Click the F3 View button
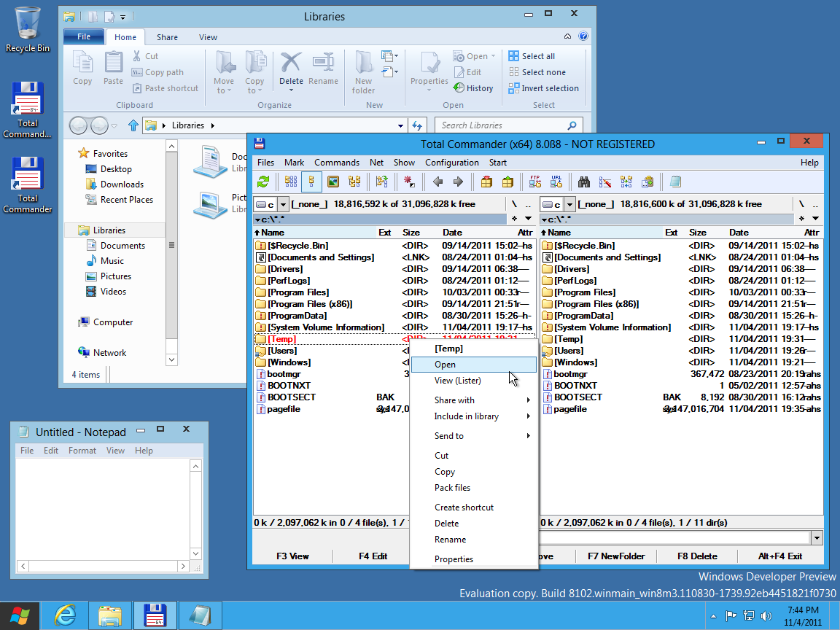 tap(292, 556)
